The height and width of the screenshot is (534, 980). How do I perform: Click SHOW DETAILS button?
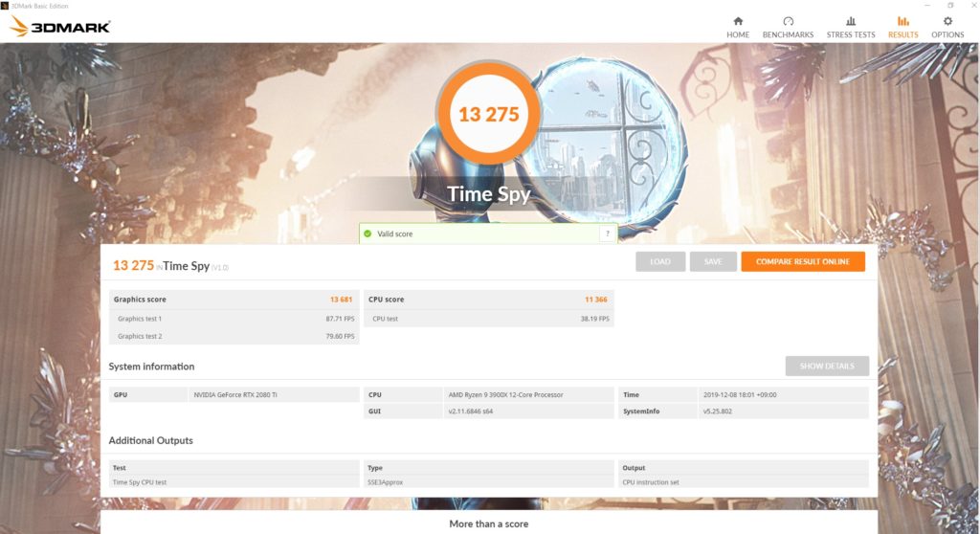pyautogui.click(x=827, y=366)
